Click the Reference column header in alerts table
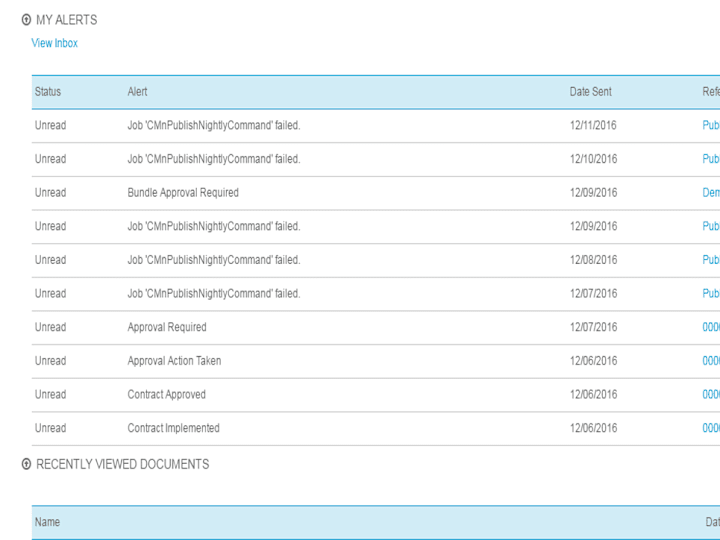Image resolution: width=720 pixels, height=540 pixels. coord(711,92)
